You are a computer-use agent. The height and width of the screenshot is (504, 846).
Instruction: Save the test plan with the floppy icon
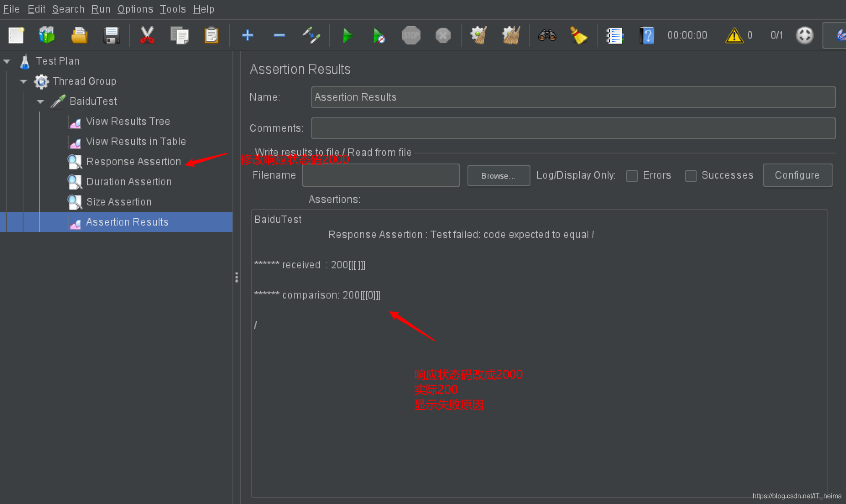[x=112, y=35]
